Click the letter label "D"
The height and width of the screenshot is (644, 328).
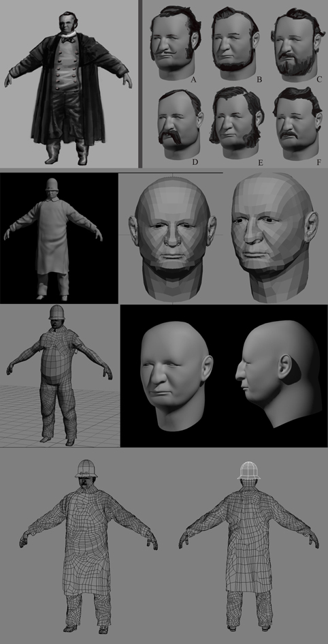(195, 162)
